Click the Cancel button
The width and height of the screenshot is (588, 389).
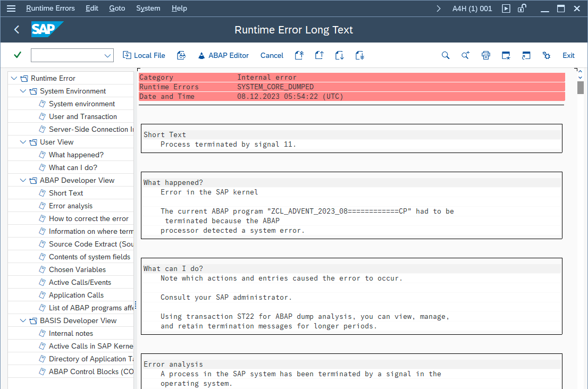coord(272,55)
